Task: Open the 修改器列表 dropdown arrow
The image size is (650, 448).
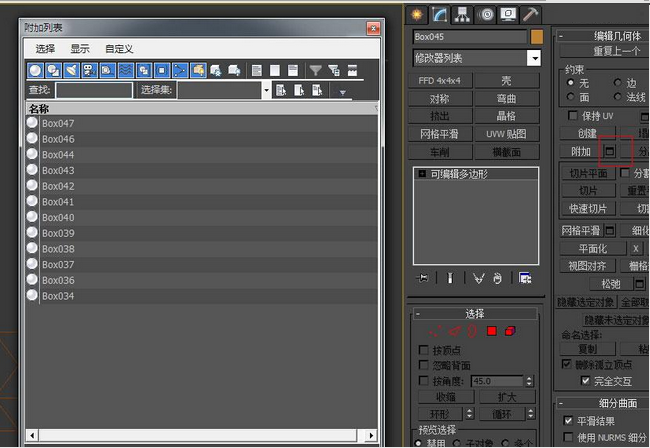Action: point(534,58)
